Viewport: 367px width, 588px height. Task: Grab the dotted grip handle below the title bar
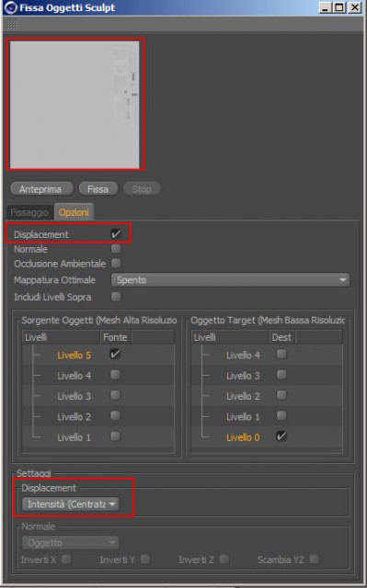[12, 25]
